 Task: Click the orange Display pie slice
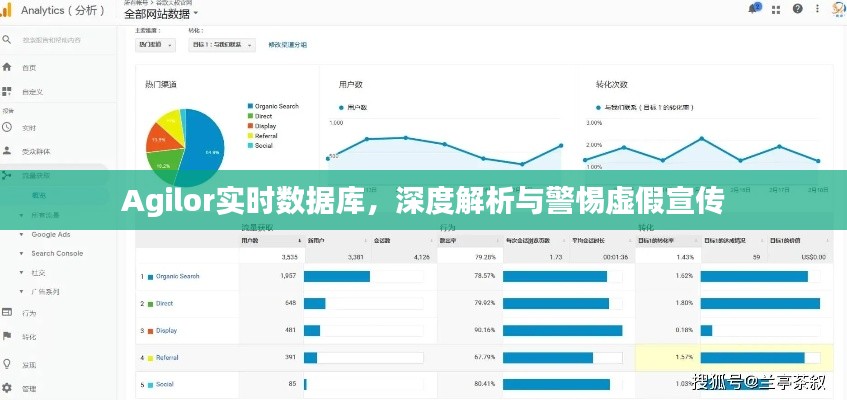coord(162,138)
